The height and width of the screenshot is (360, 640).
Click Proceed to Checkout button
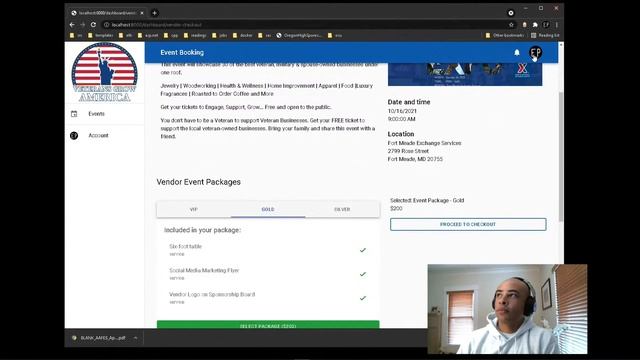[x=468, y=224]
